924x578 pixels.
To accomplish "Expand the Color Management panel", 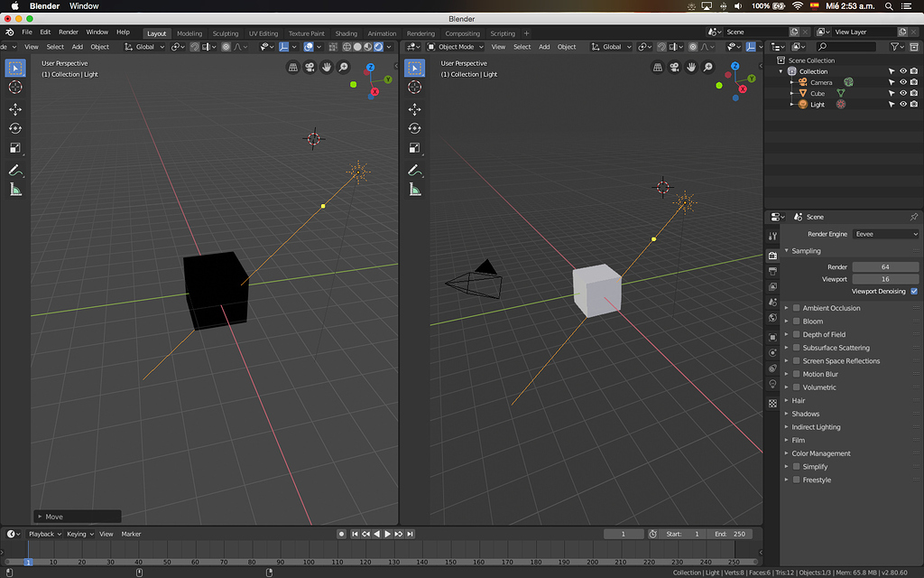I will click(x=820, y=453).
